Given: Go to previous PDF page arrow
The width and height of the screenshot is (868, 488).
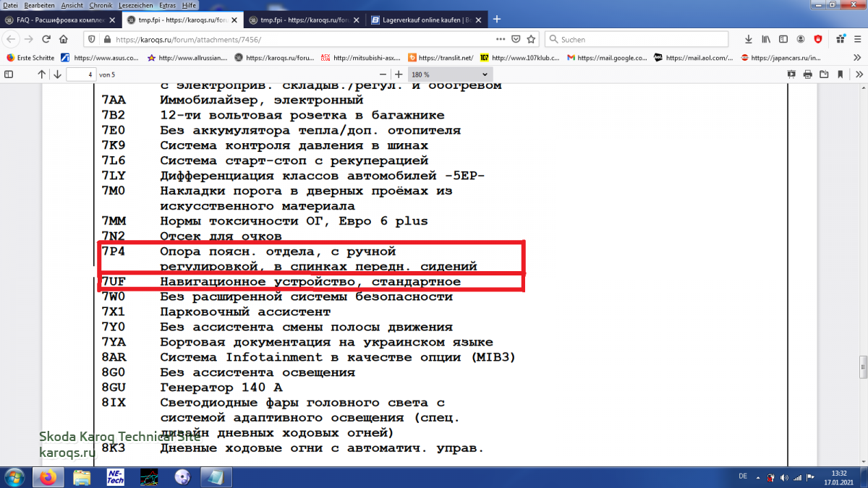Looking at the screenshot, I should 41,74.
